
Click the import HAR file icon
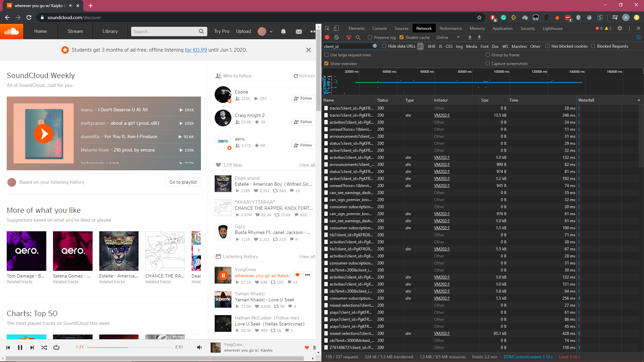pos(470,38)
